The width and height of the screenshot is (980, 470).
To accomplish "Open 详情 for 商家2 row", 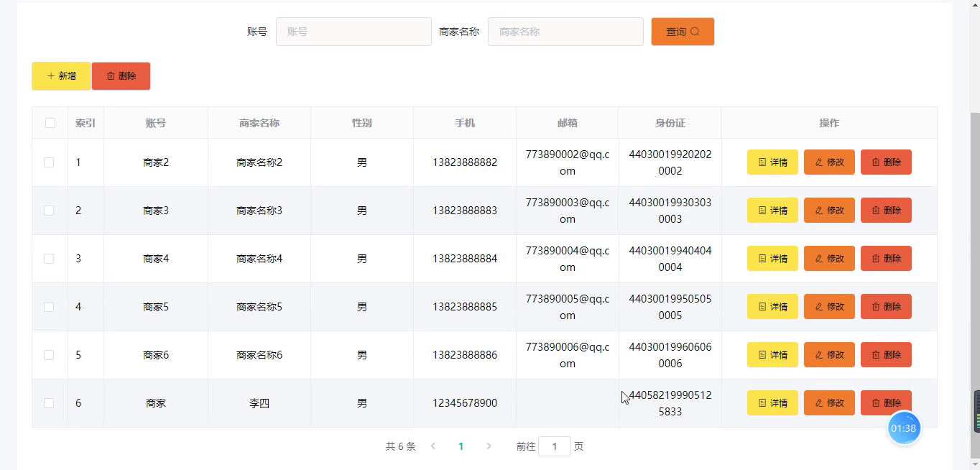I will click(772, 162).
